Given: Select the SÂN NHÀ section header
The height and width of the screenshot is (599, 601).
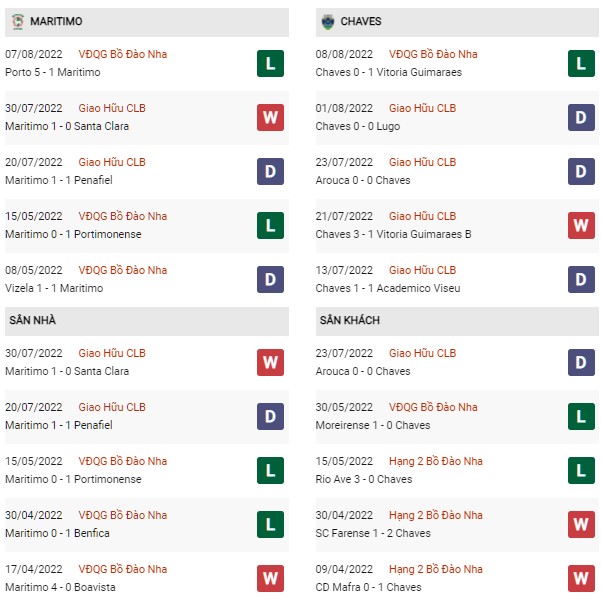Looking at the screenshot, I should (147, 321).
